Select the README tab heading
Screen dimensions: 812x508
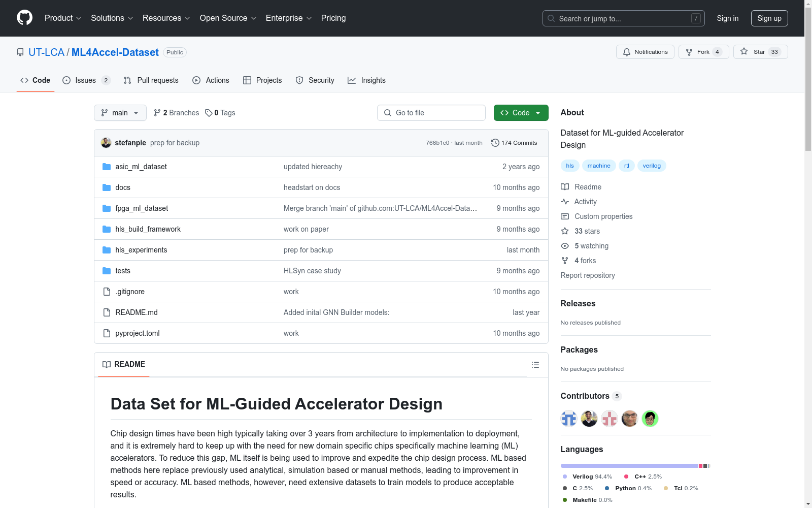point(124,364)
